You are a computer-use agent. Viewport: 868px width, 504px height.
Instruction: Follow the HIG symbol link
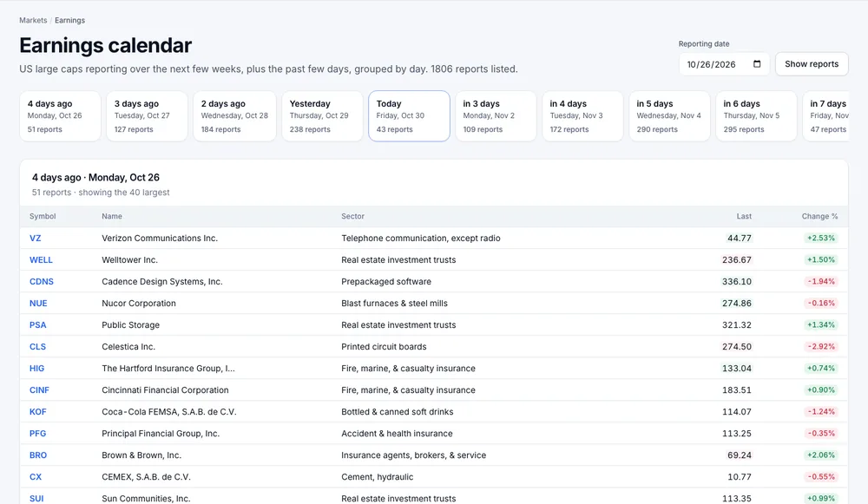(36, 369)
